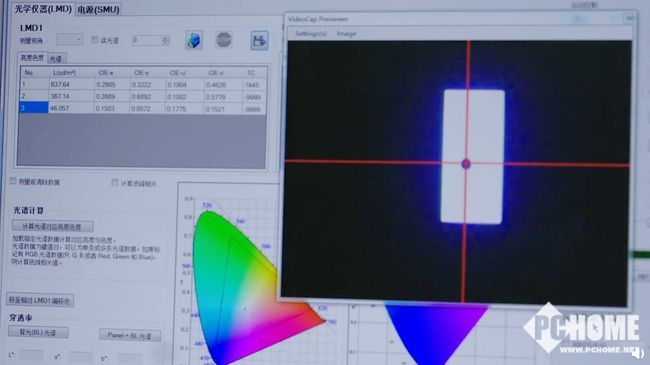
Task: Click the crosshair center marker in preview
Action: tap(466, 163)
